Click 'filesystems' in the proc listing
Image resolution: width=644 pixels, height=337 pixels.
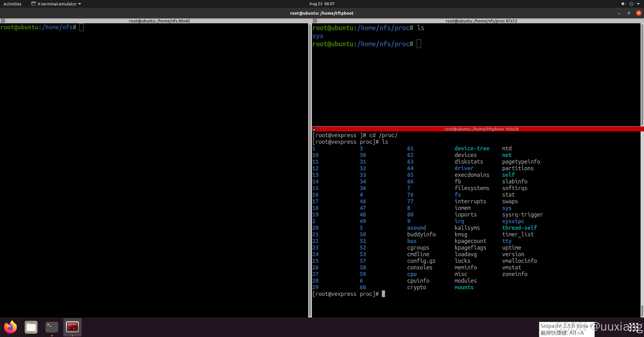pos(472,188)
